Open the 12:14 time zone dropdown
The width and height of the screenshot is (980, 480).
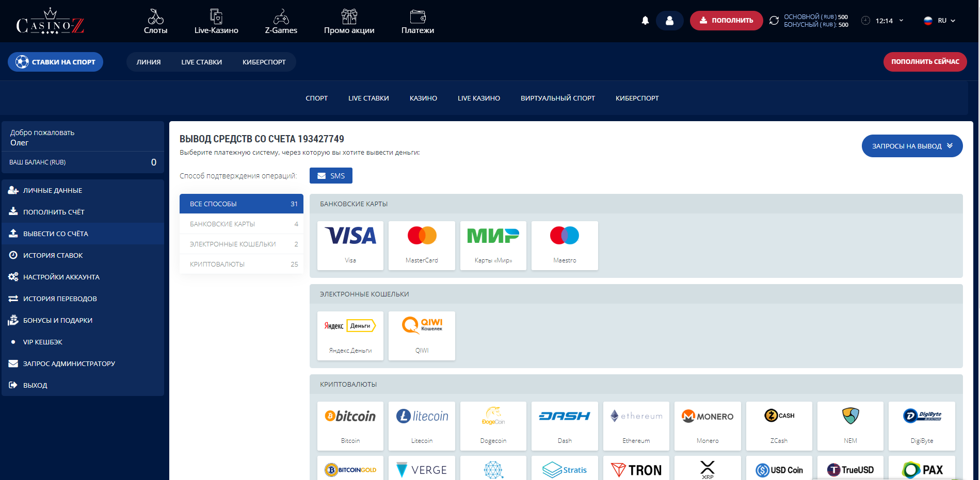pyautogui.click(x=882, y=21)
